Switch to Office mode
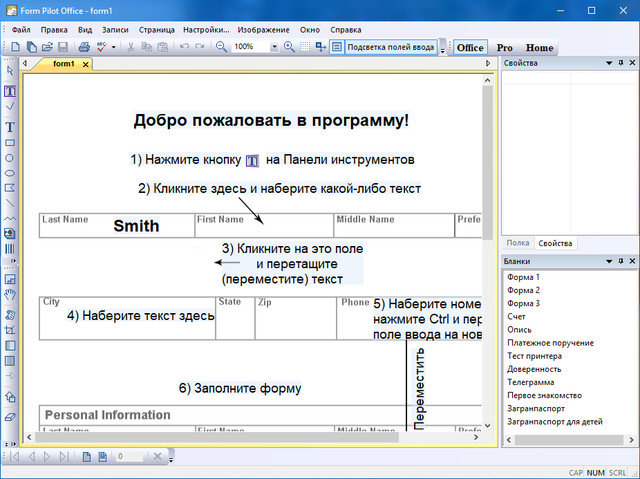640x479 pixels. (469, 47)
